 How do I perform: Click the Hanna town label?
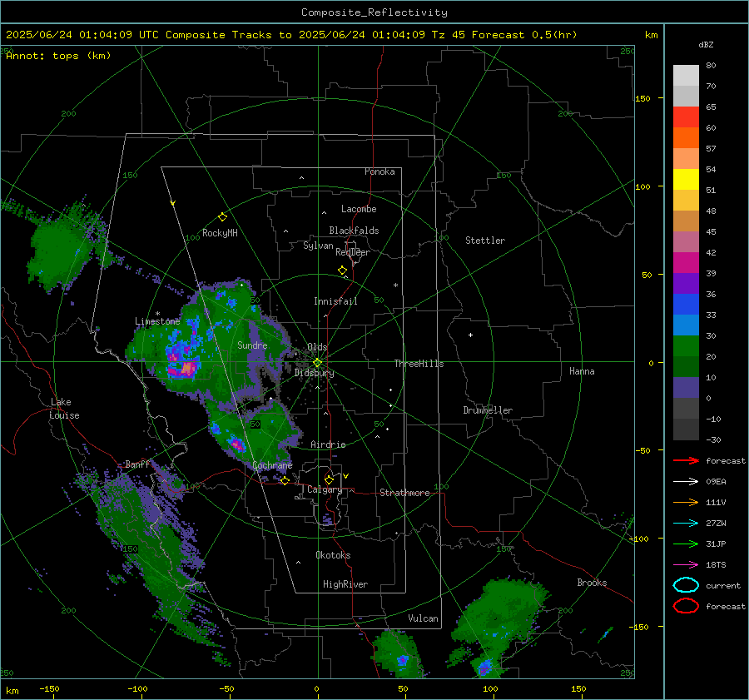click(582, 371)
